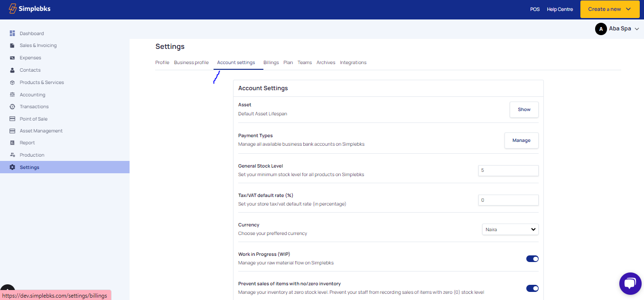The height and width of the screenshot is (300, 644).
Task: Expand the Create a new dropdown
Action: click(609, 9)
